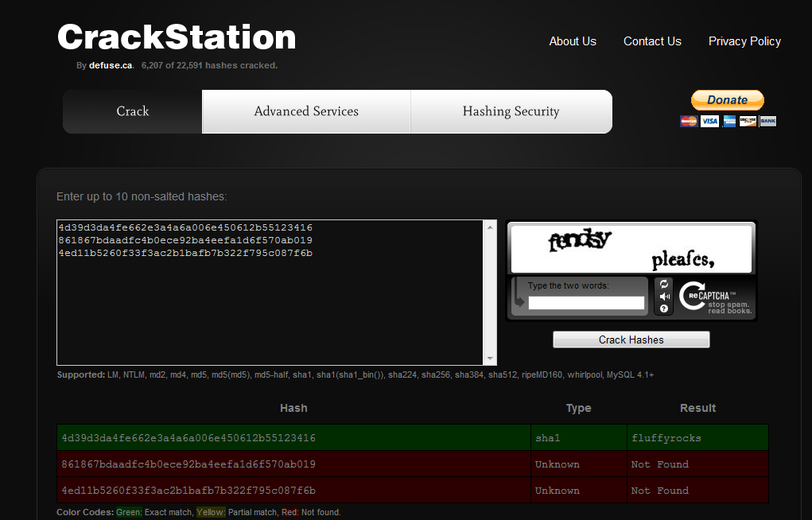Go to the Contact Us link
The height and width of the screenshot is (520, 812).
(x=652, y=41)
